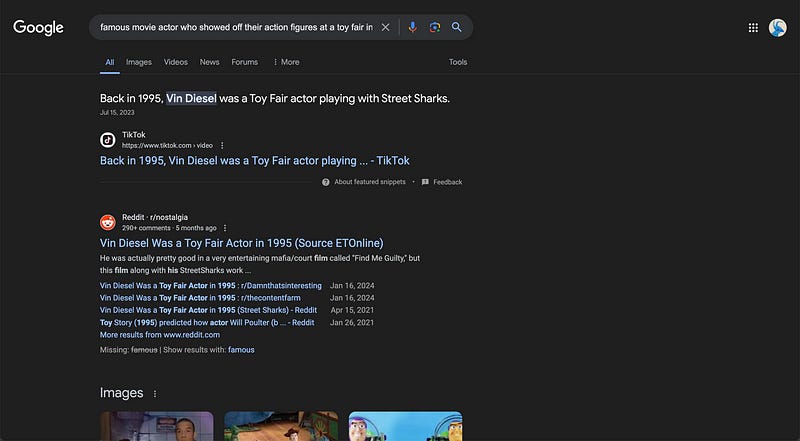Focus the search query field
800x441 pixels.
tap(236, 27)
